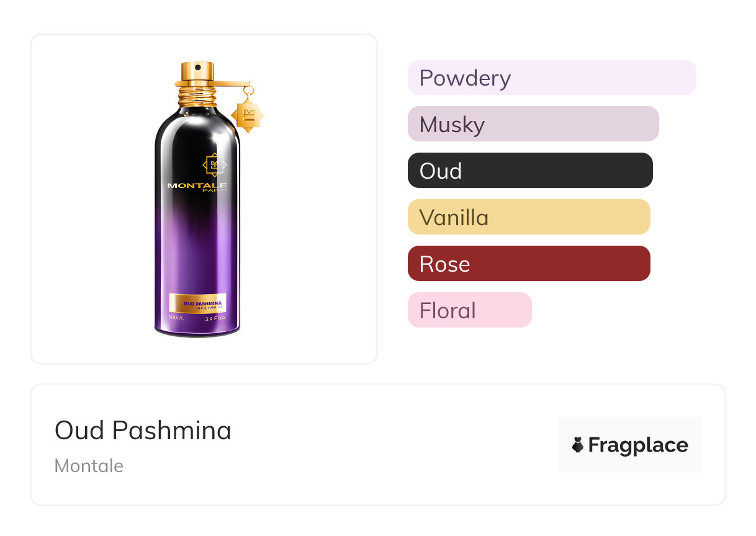Select the pink Floral accord bar
756x536 pixels.
[469, 310]
